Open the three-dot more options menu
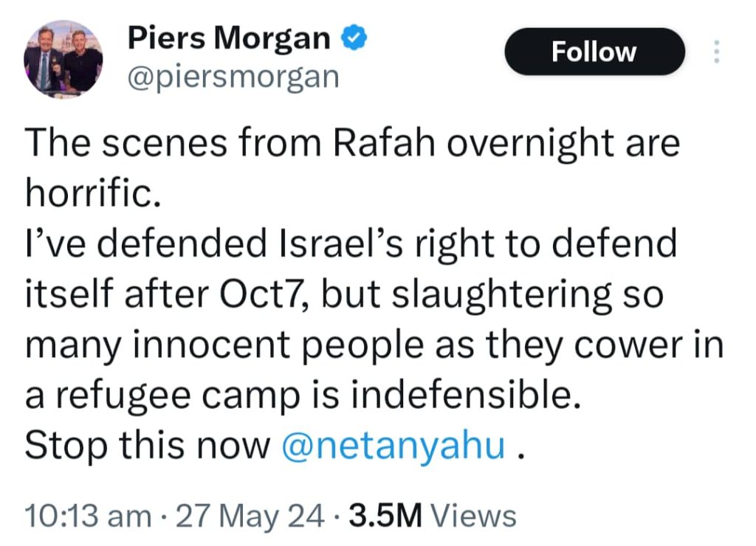 pos(715,52)
